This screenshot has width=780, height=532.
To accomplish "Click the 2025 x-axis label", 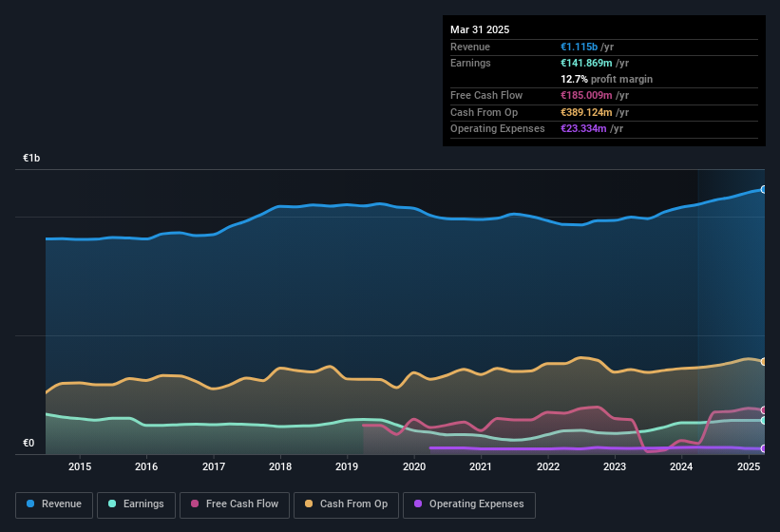I will click(x=748, y=466).
